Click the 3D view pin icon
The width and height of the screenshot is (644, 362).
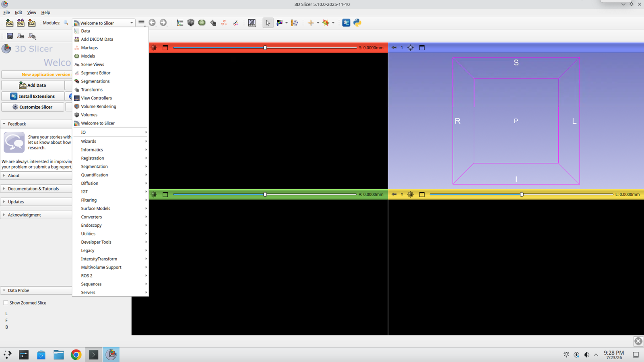pyautogui.click(x=394, y=48)
